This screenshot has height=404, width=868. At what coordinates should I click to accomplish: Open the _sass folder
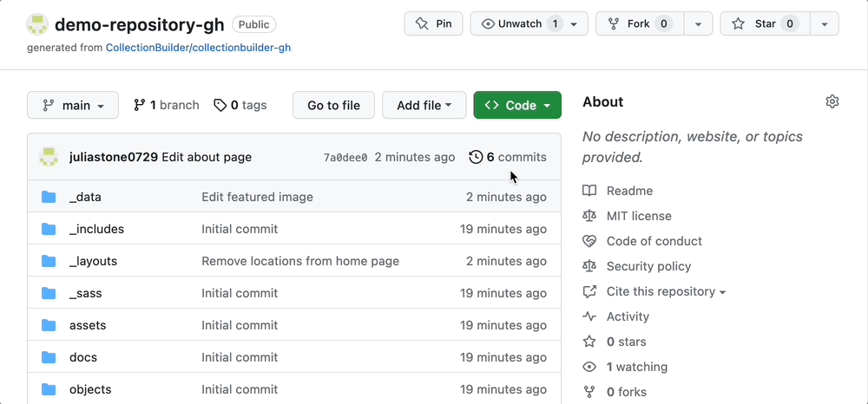(x=86, y=293)
